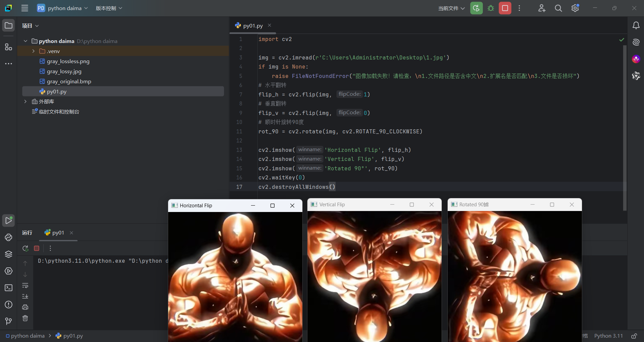Click python daima breadcrumb in status bar
Screen dimensions: 644x342
[25, 336]
